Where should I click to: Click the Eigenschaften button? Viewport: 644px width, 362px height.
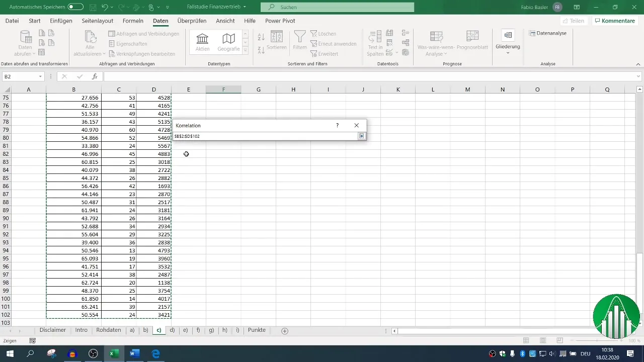[128, 44]
